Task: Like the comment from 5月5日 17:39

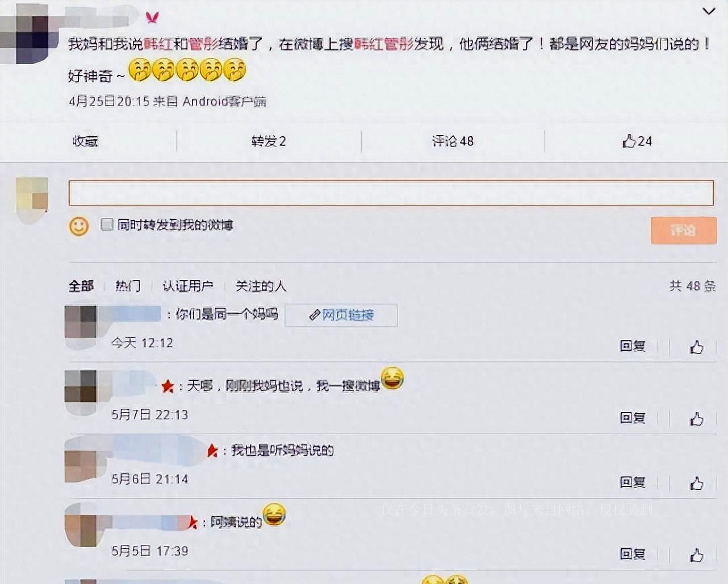Action: click(x=697, y=554)
